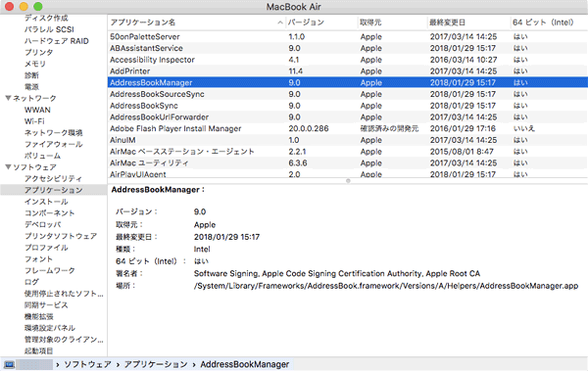Select the AddPrinter row

point(348,71)
